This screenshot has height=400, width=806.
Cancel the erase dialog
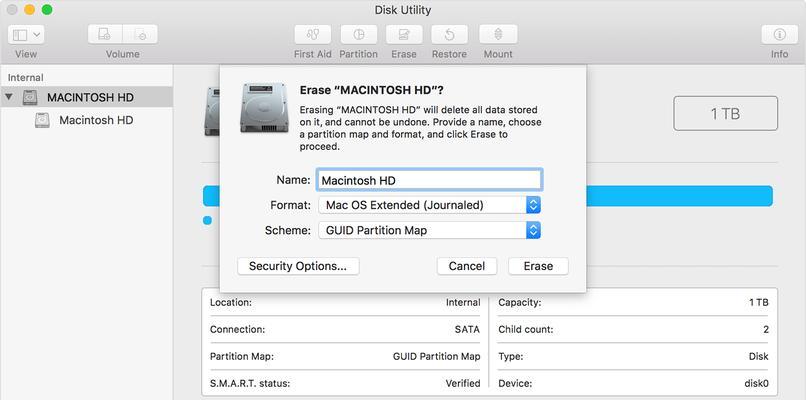[467, 266]
